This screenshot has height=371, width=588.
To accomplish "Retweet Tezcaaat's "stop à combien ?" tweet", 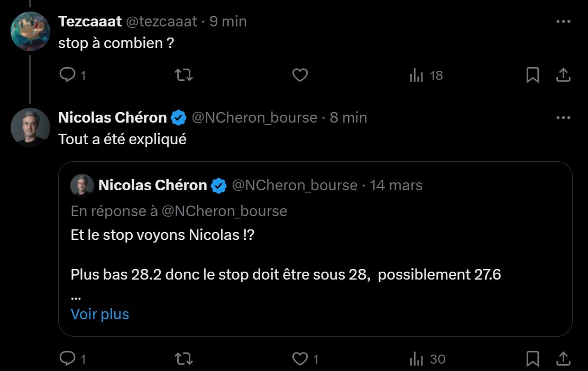I will coord(183,76).
